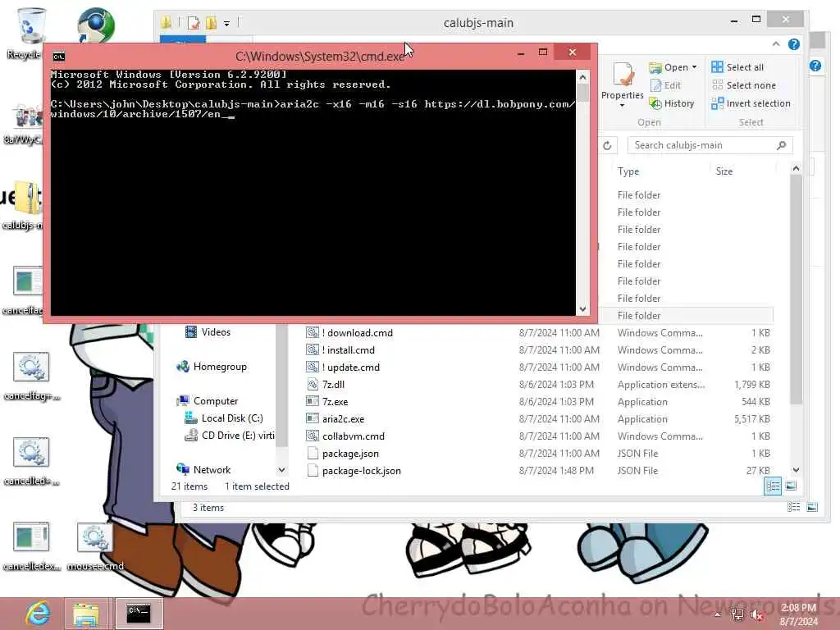Screen dimensions: 840x630
Task: Click the network tray icon
Action: click(737, 615)
